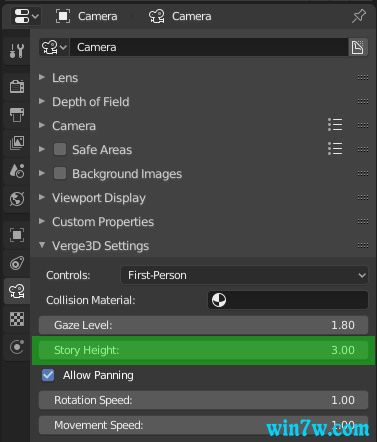
Task: Click the Viewport Display drag grip
Action: [x=363, y=197]
